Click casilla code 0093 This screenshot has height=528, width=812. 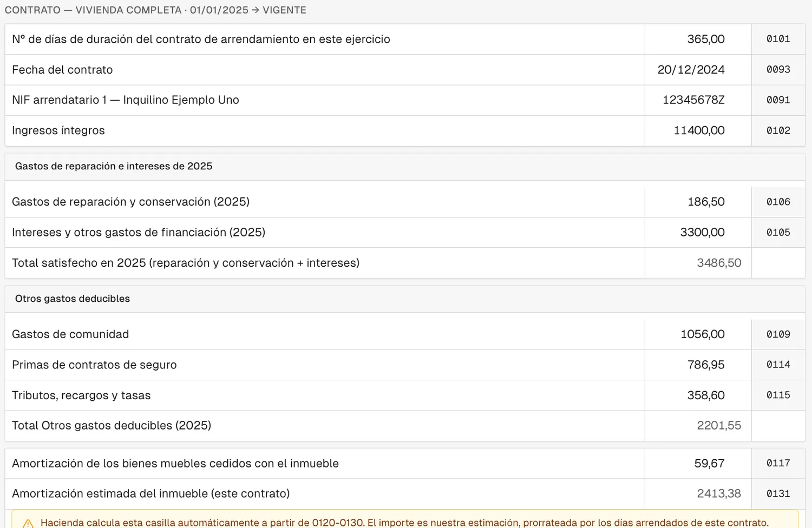point(778,70)
